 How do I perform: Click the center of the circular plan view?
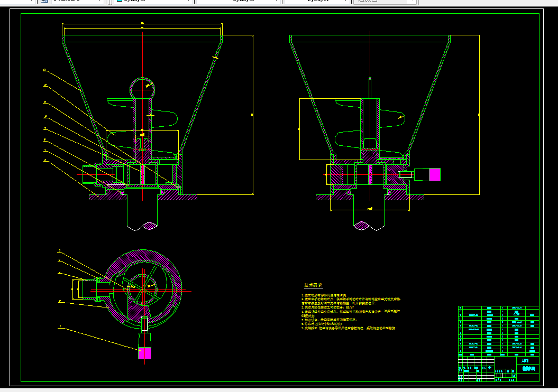143,290
